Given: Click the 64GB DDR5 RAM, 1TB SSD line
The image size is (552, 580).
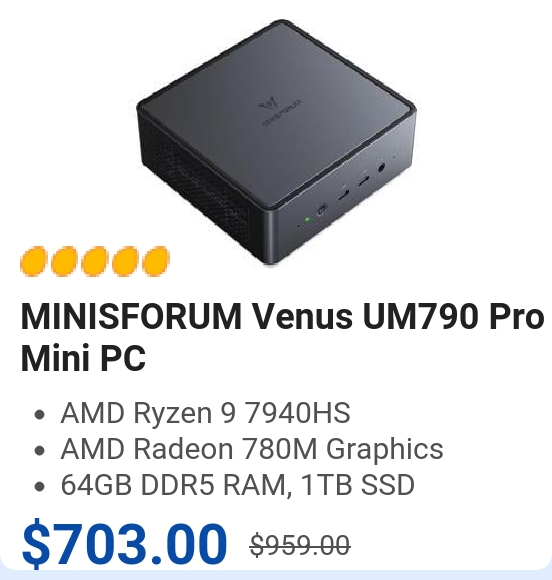Looking at the screenshot, I should [x=238, y=484].
